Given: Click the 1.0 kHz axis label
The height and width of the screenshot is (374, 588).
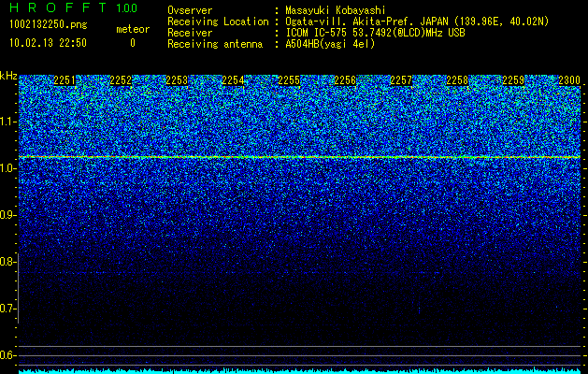Looking at the screenshot, I should (7, 168).
